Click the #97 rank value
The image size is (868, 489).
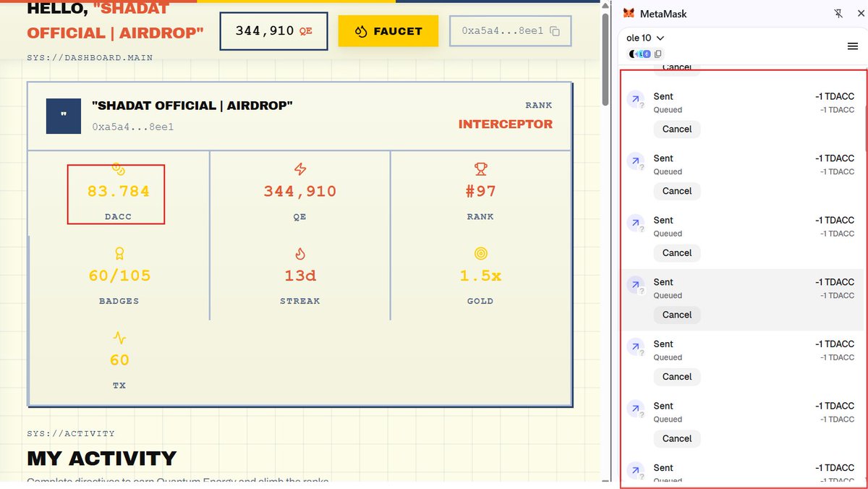481,192
